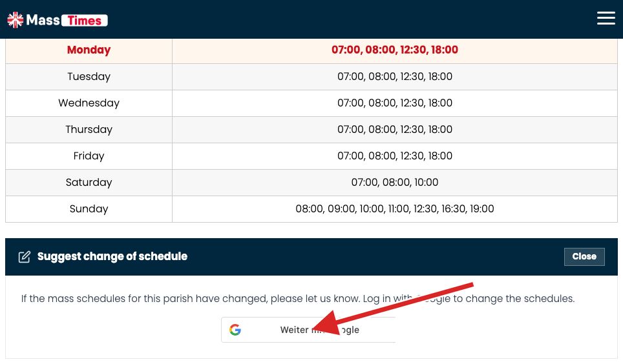Click Thursday's mass times cell
The width and height of the screenshot is (623, 364).
click(x=394, y=130)
